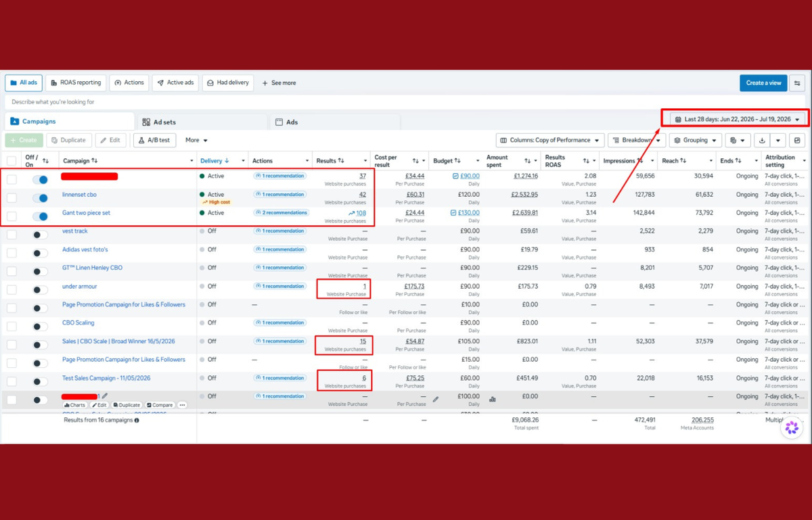Open the date range Last 28 days dropdown
The image size is (812, 520).
[738, 119]
